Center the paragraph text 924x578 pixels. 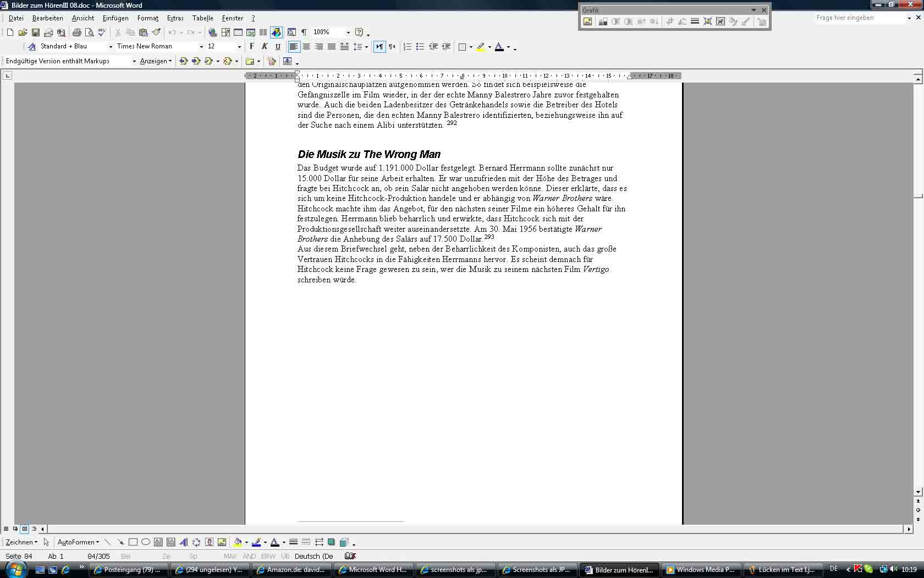pyautogui.click(x=306, y=47)
